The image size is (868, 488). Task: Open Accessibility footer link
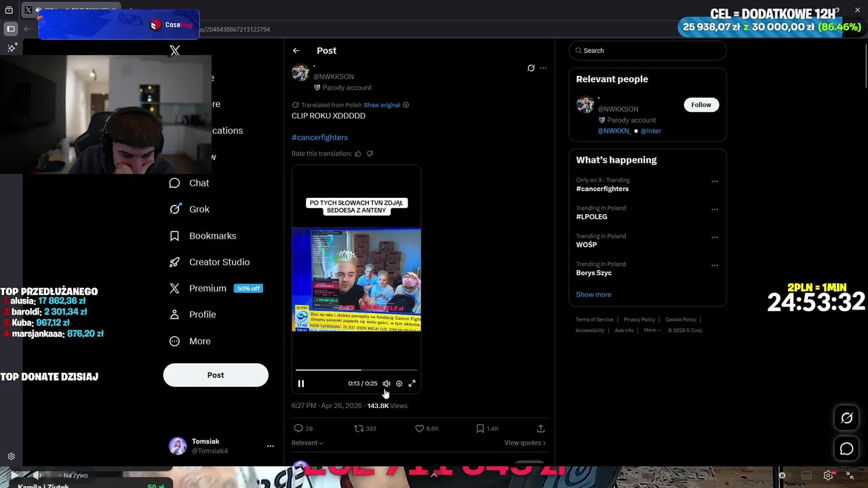click(x=590, y=331)
